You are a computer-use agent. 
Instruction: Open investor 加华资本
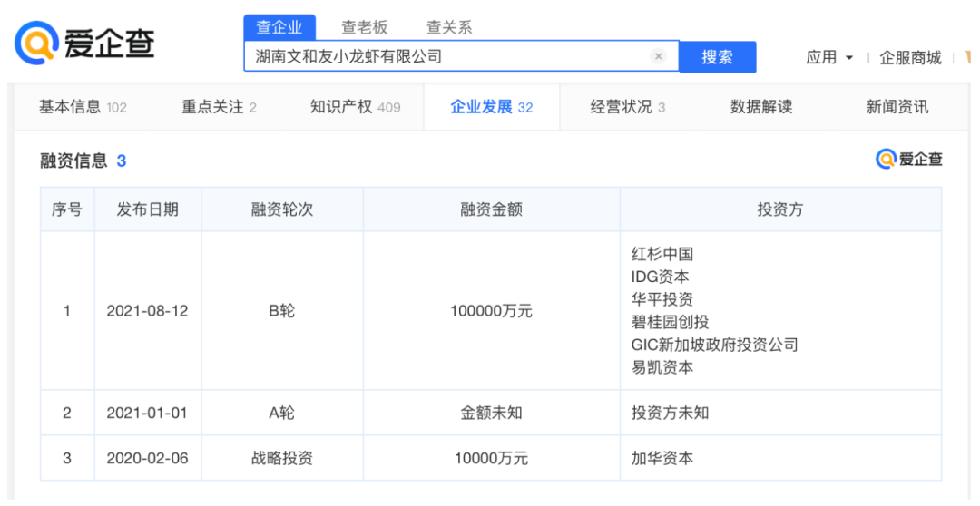(x=662, y=458)
